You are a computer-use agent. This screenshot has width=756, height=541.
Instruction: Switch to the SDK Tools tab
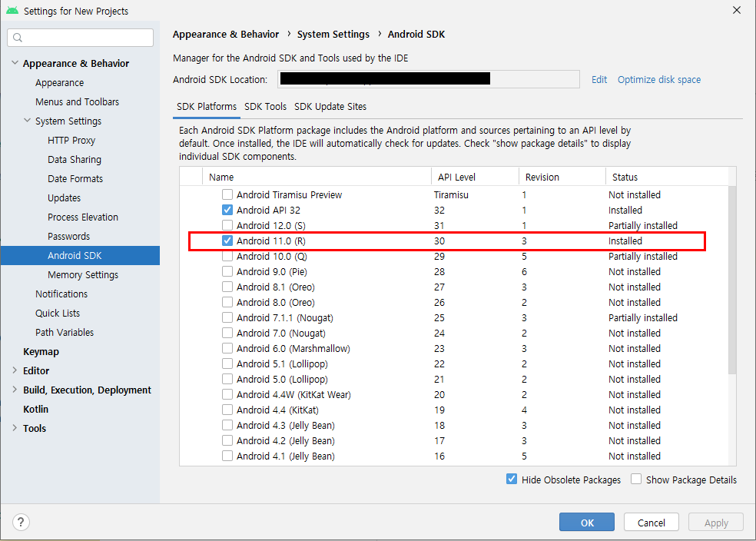[265, 107]
